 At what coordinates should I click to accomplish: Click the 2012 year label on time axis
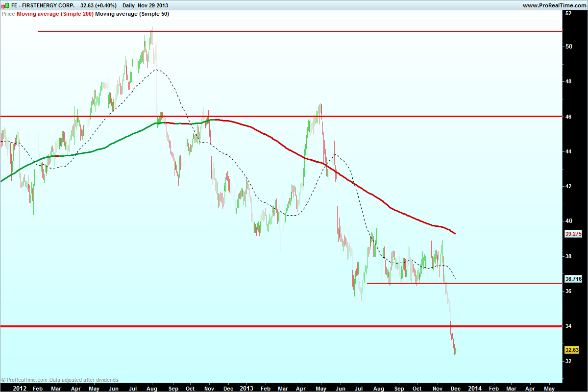coord(19,388)
